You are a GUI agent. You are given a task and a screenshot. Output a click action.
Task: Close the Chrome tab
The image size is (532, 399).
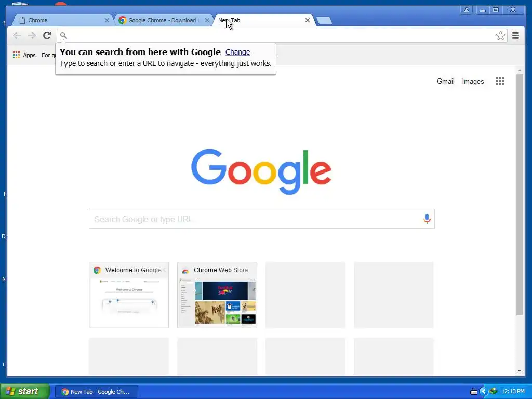click(x=107, y=20)
